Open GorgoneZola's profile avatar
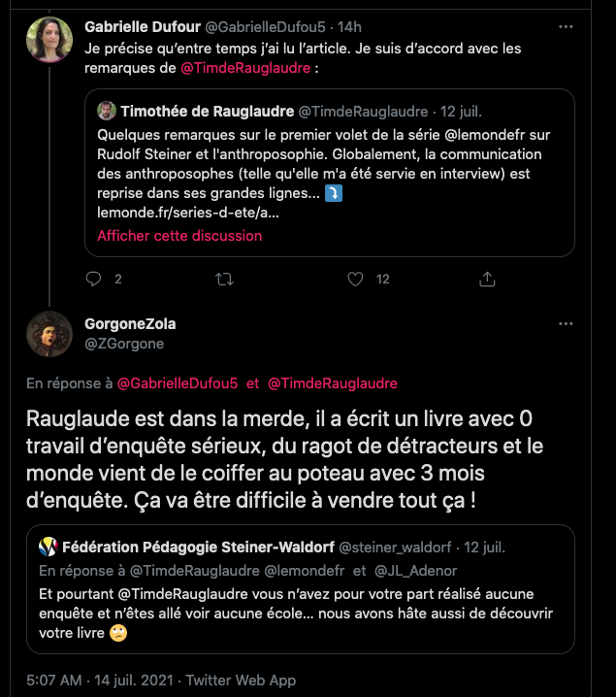The image size is (616, 697). [x=49, y=334]
